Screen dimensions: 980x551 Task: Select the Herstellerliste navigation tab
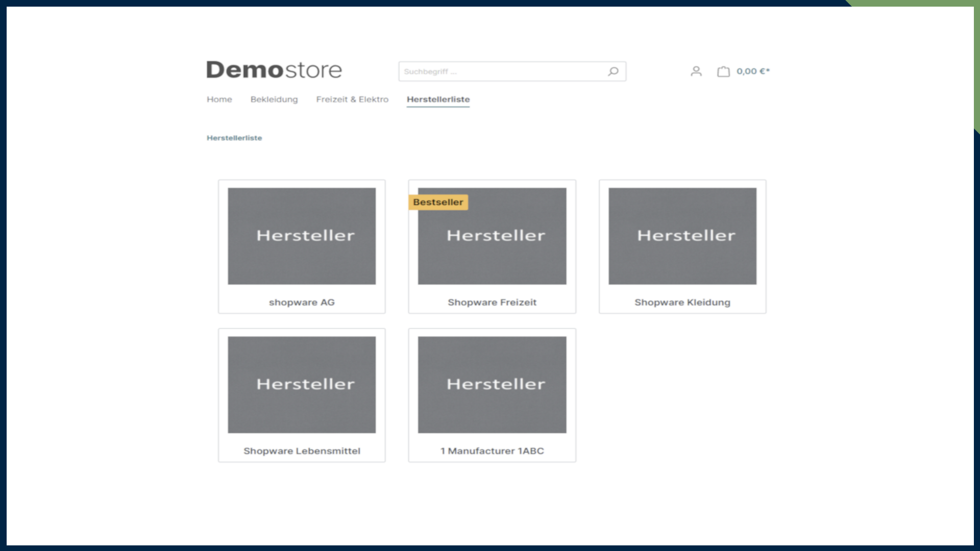pos(438,99)
